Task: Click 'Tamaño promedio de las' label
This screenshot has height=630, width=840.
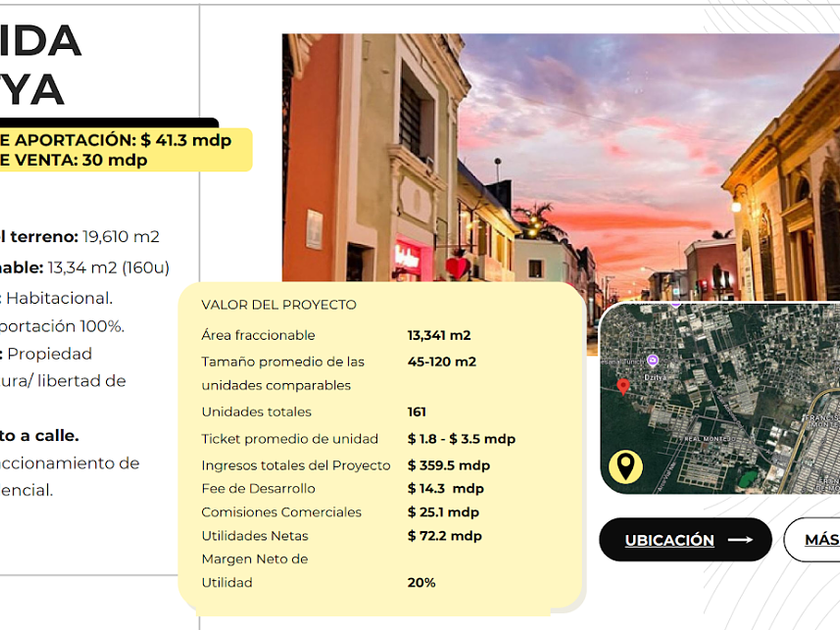Action: coord(283,362)
